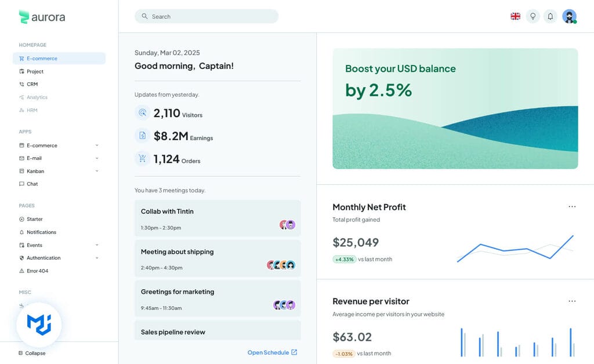
Task: Select Project in the sidebar
Action: point(35,71)
